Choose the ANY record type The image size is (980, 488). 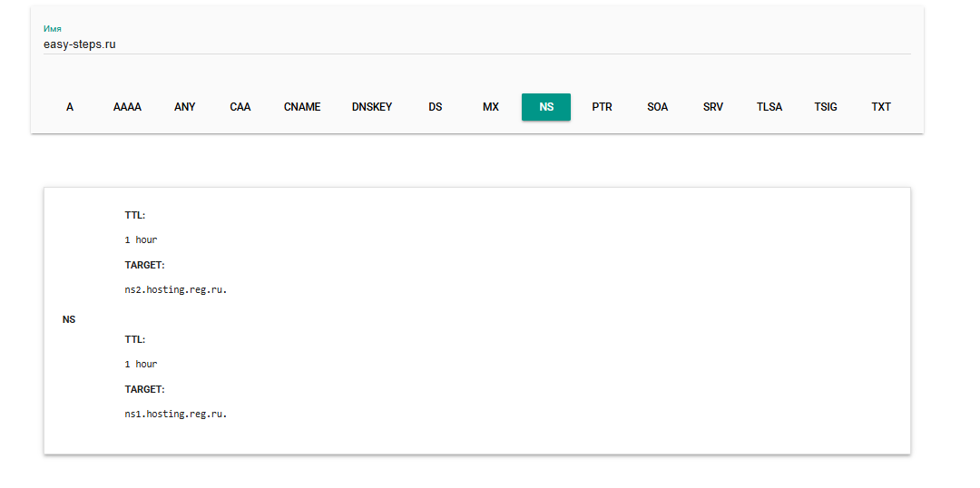pos(184,107)
